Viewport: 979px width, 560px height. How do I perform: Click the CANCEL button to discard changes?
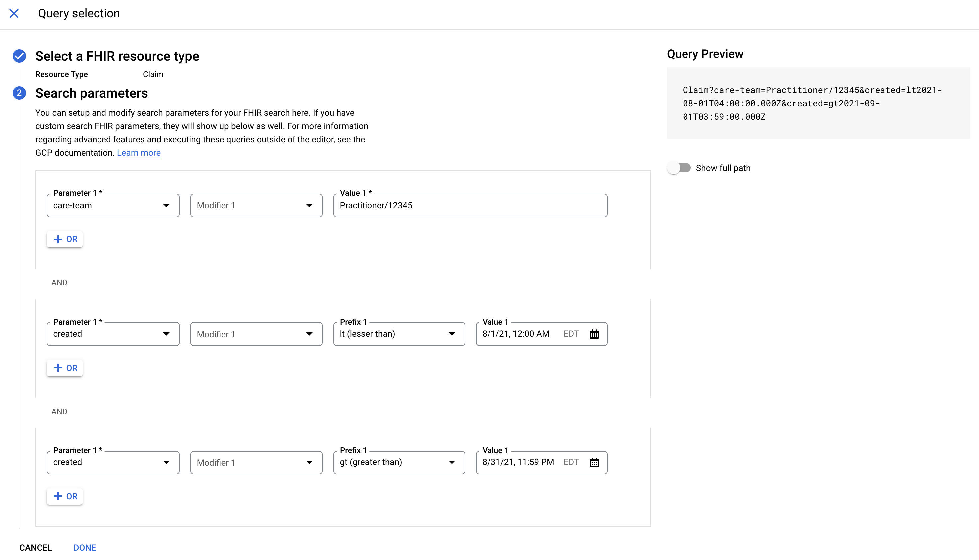pyautogui.click(x=36, y=547)
